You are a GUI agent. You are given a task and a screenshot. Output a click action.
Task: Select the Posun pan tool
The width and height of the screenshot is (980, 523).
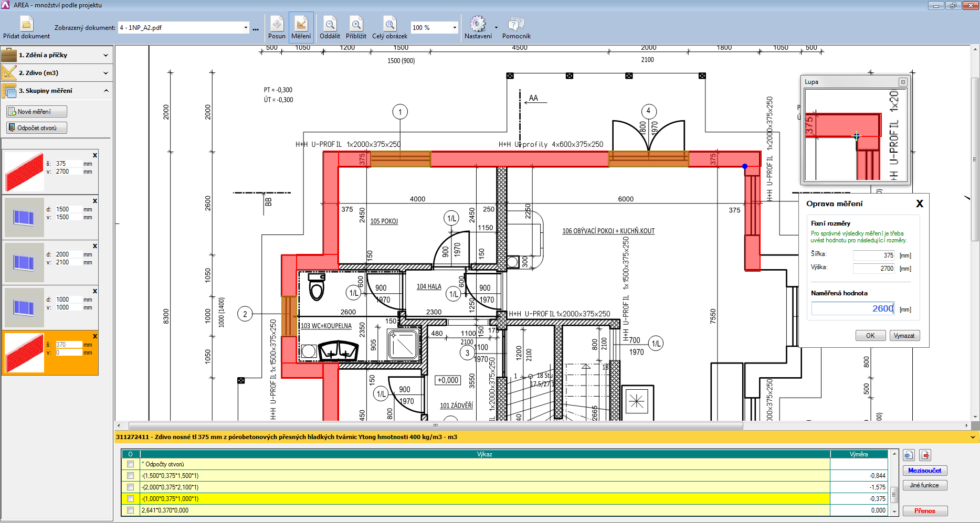click(x=277, y=24)
